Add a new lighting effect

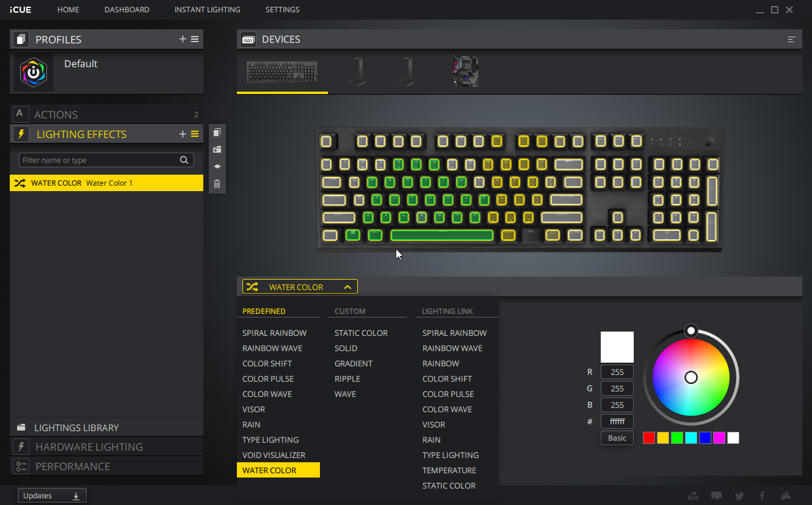coord(183,134)
